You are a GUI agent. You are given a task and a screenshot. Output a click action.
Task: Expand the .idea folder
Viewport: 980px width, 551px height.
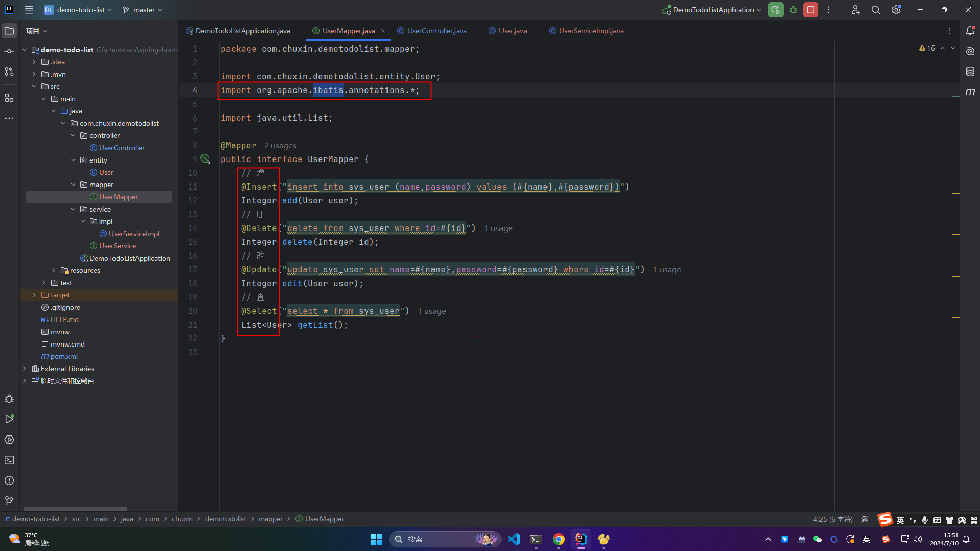[x=34, y=62]
